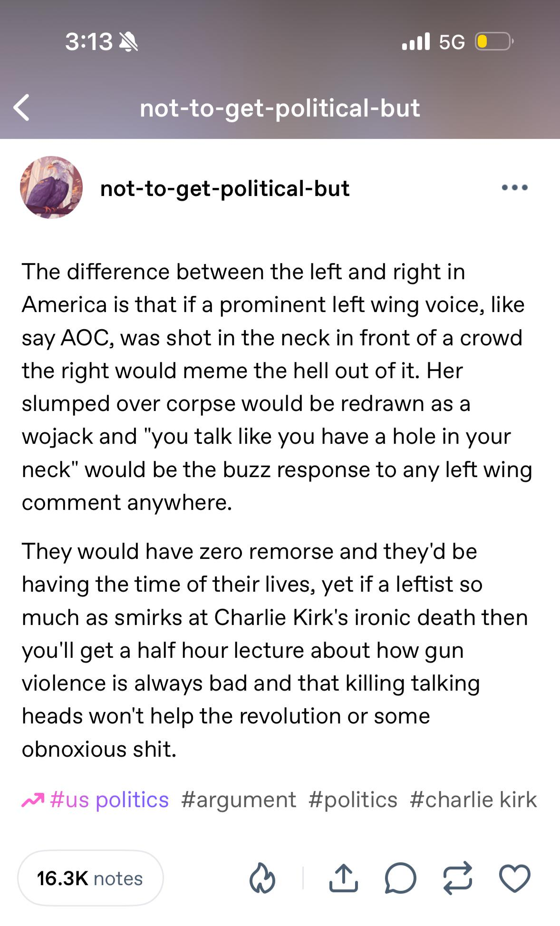This screenshot has width=560, height=926.
Task: Tap the #us politics trending tag
Action: 109,799
